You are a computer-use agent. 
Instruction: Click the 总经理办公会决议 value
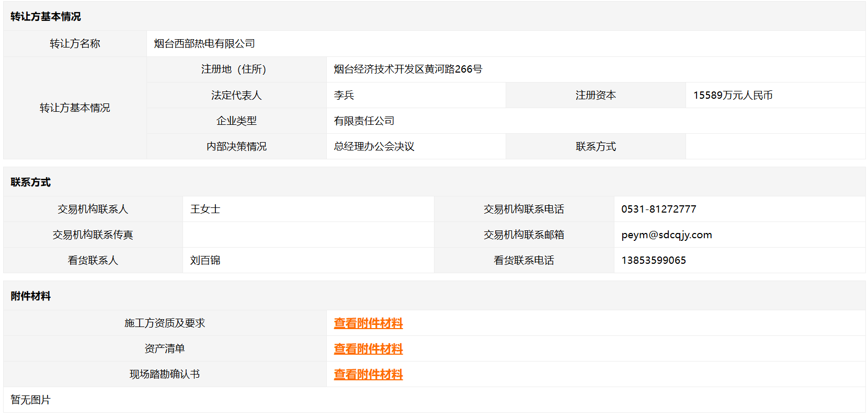click(x=374, y=147)
